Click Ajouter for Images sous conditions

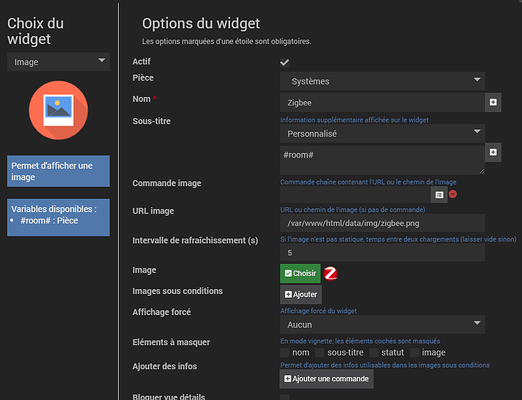pyautogui.click(x=301, y=294)
